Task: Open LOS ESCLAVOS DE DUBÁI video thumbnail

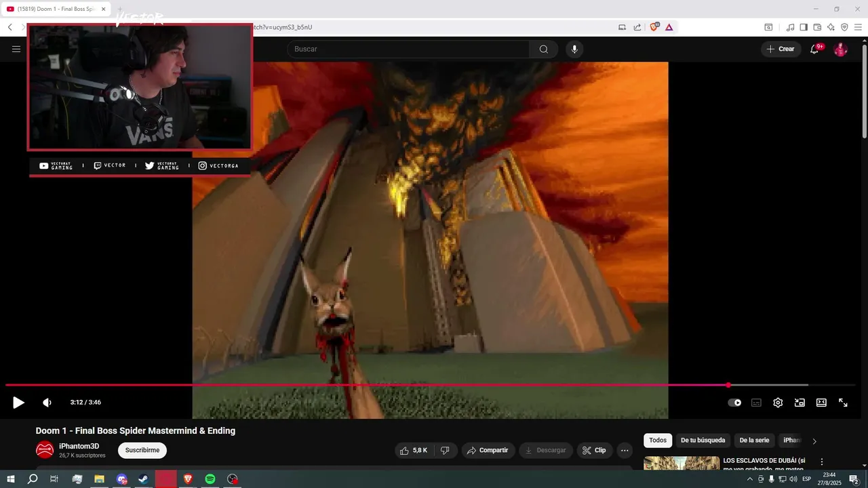Action: 682,464
